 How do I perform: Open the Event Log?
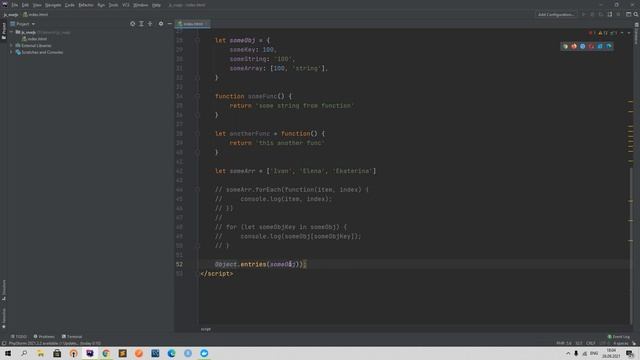point(619,336)
